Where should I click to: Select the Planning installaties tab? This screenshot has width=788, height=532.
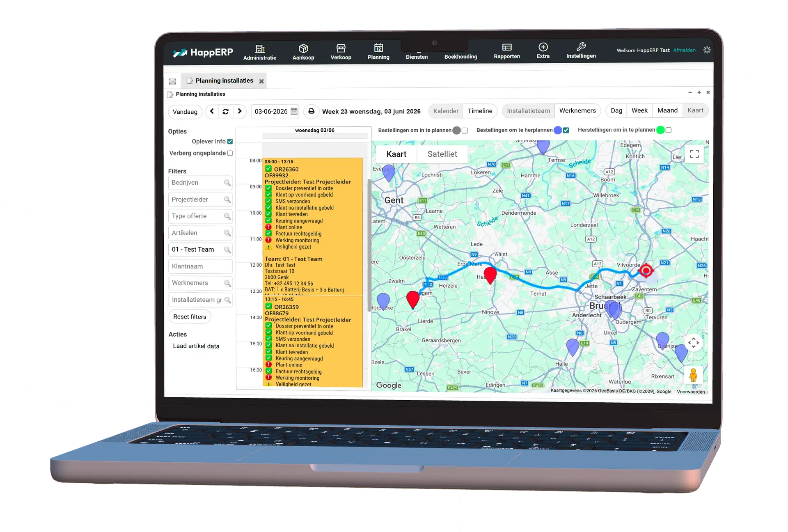coord(224,80)
